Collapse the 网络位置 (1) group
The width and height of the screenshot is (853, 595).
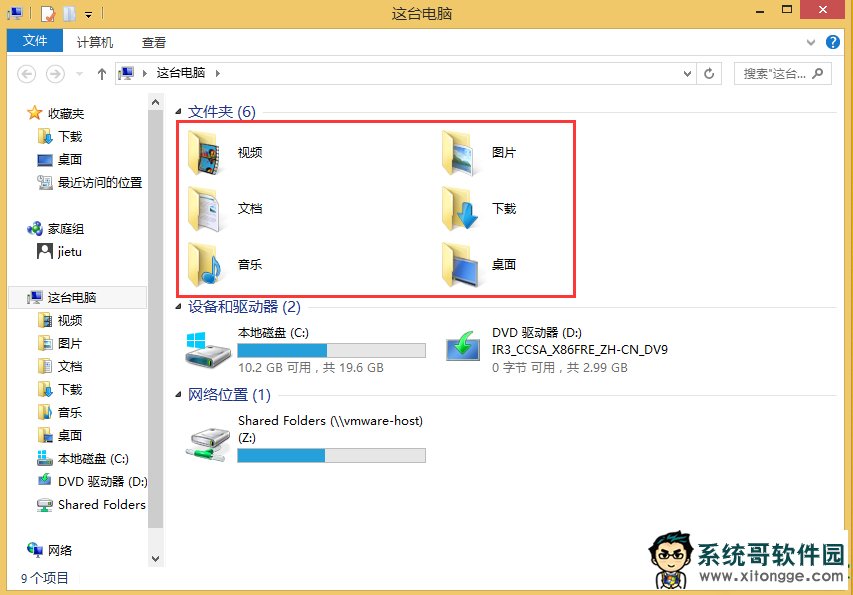tap(178, 395)
